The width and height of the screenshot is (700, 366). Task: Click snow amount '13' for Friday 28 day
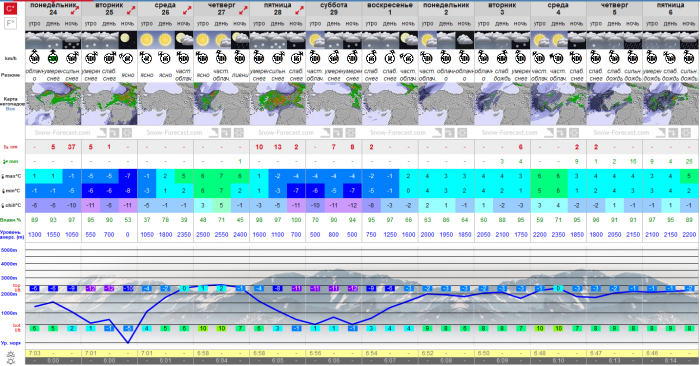[x=278, y=147]
